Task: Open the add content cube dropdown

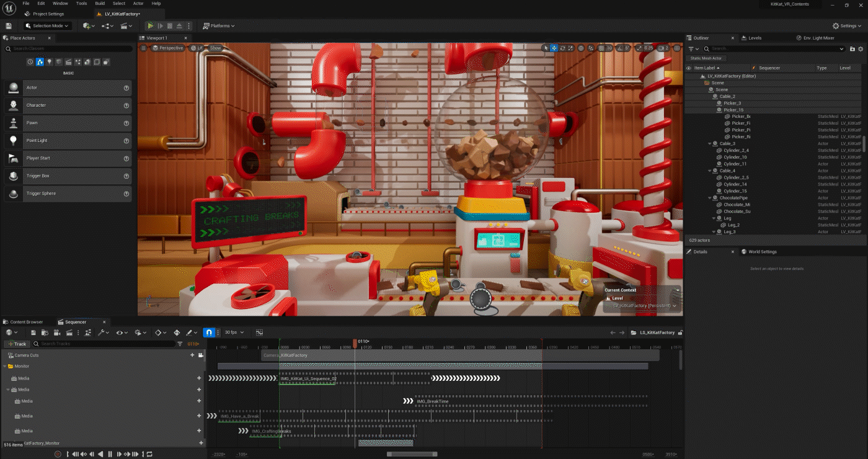Action: pyautogui.click(x=89, y=26)
